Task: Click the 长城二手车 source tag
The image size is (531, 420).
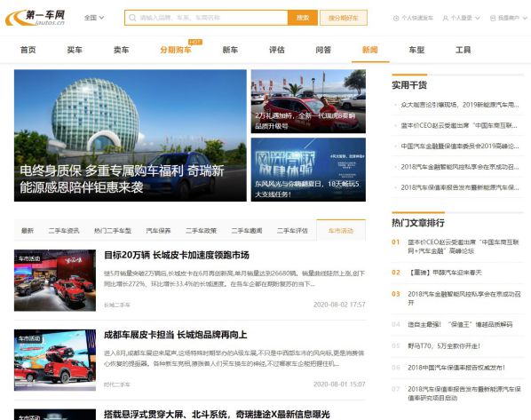Action: click(117, 305)
